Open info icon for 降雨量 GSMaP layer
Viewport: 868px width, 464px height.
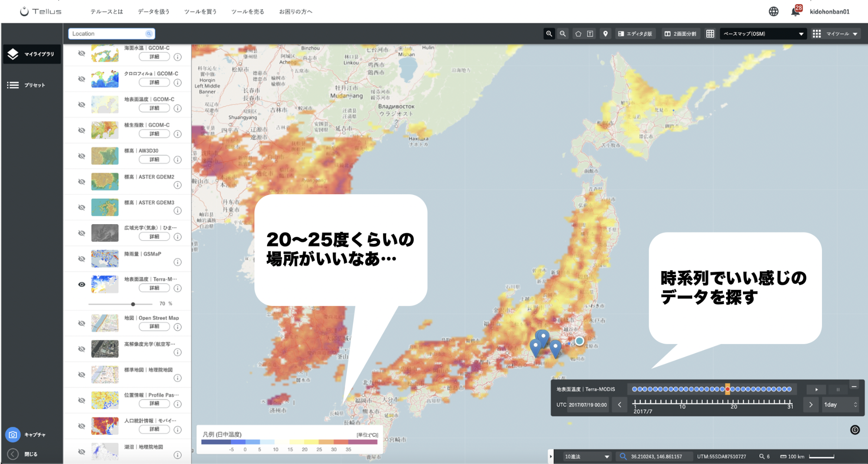pos(178,262)
